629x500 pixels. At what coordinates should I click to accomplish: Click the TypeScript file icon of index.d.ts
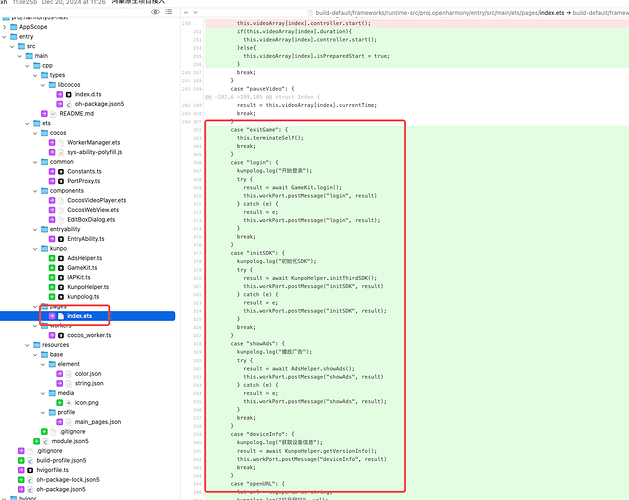[69, 94]
